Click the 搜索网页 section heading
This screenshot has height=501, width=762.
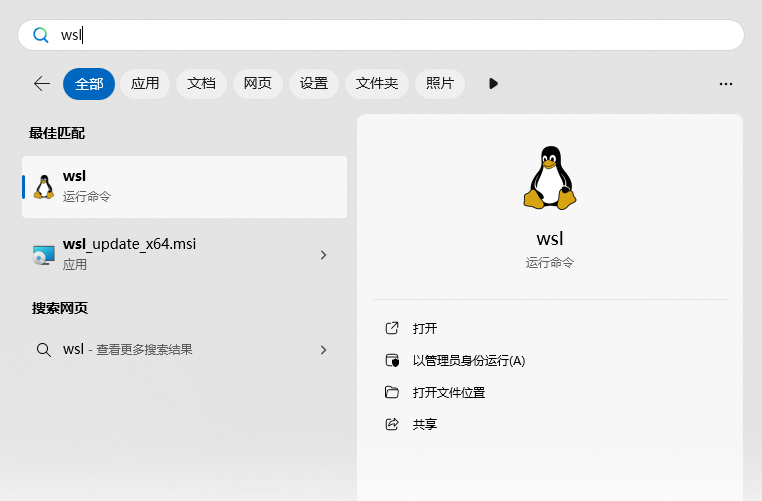[60, 308]
